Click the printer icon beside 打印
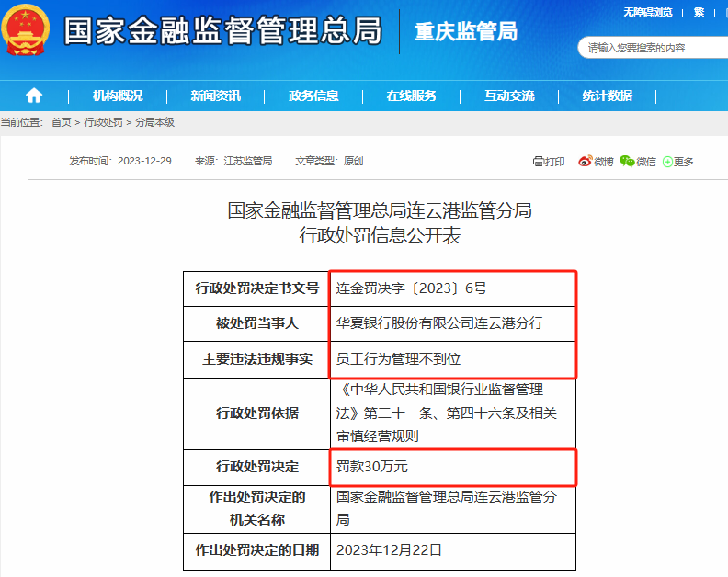Viewport: 728px width, 577px height. click(538, 162)
